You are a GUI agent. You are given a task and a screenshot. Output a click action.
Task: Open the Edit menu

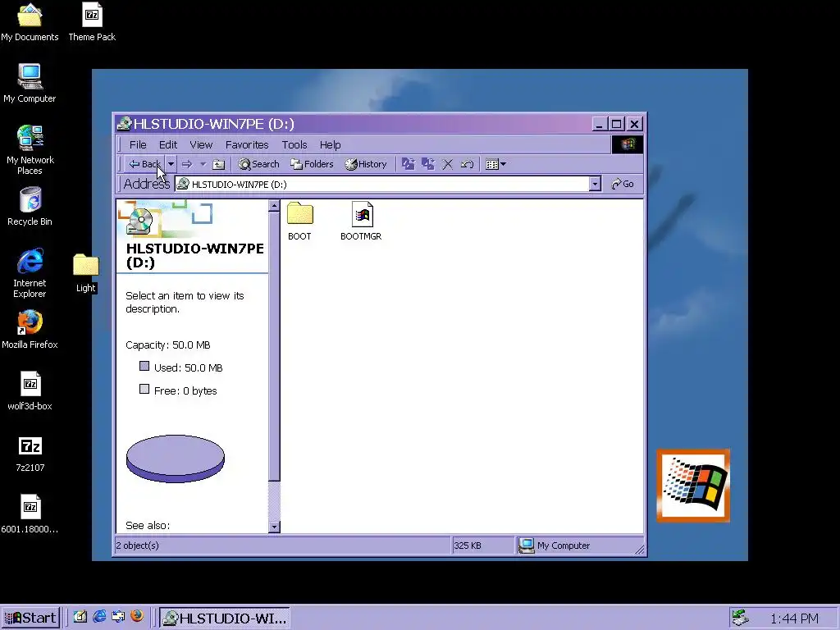[x=167, y=144]
